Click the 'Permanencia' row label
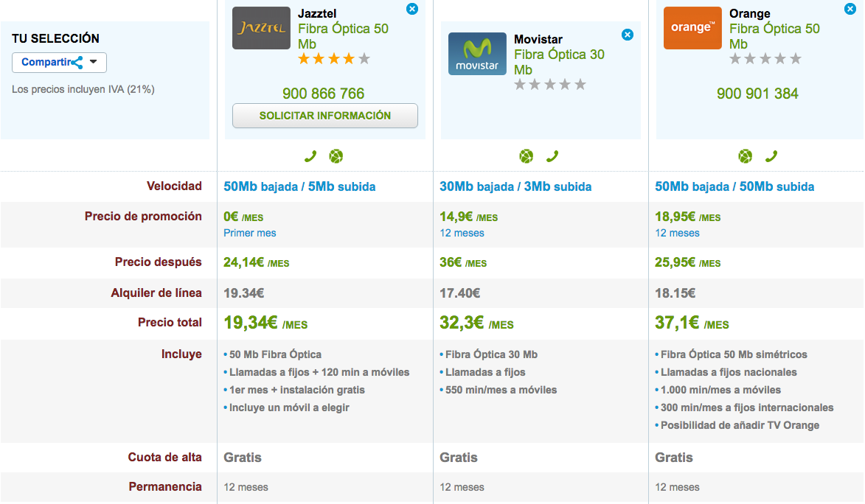This screenshot has width=865, height=504. point(165,487)
